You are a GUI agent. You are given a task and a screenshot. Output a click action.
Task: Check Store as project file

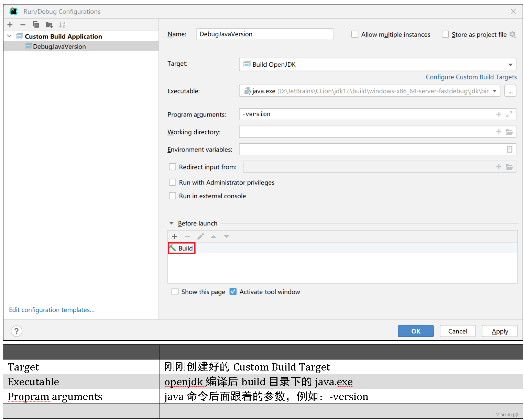(x=445, y=34)
